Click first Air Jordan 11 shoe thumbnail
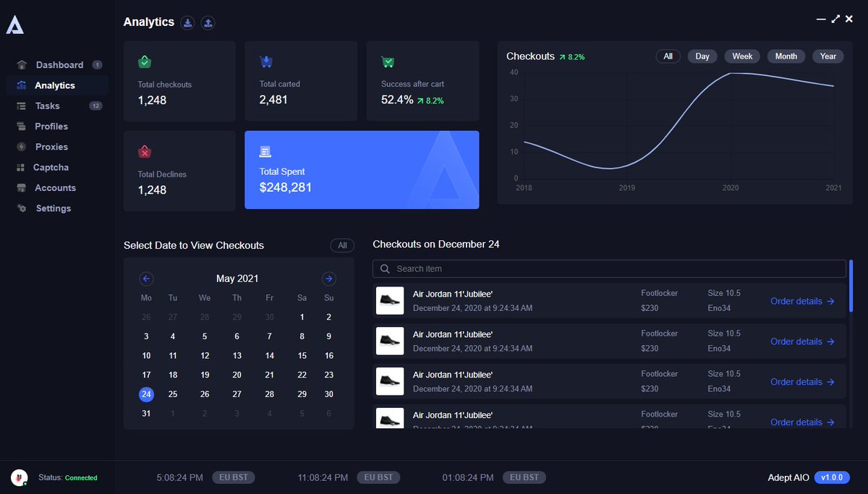The height and width of the screenshot is (494, 868). coord(390,300)
